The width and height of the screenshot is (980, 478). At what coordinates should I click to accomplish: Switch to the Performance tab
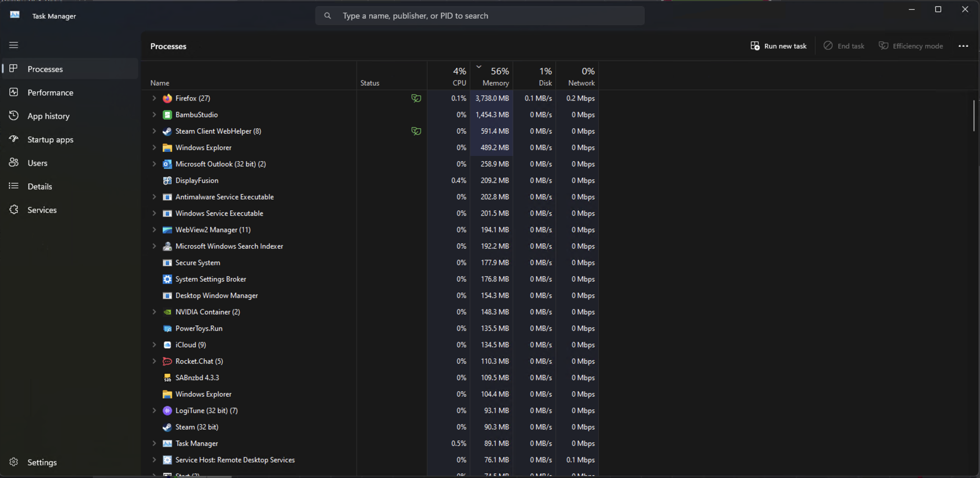[x=70, y=93]
